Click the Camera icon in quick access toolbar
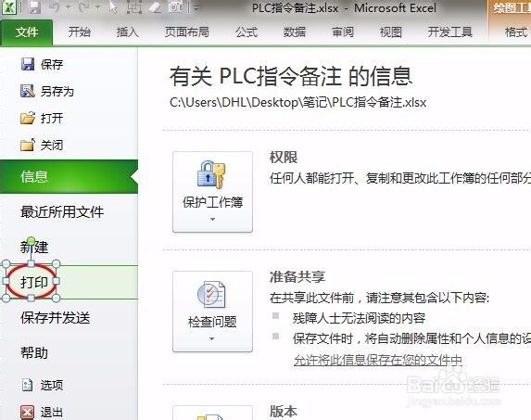Image resolution: width=531 pixels, height=420 pixels. tap(175, 6)
